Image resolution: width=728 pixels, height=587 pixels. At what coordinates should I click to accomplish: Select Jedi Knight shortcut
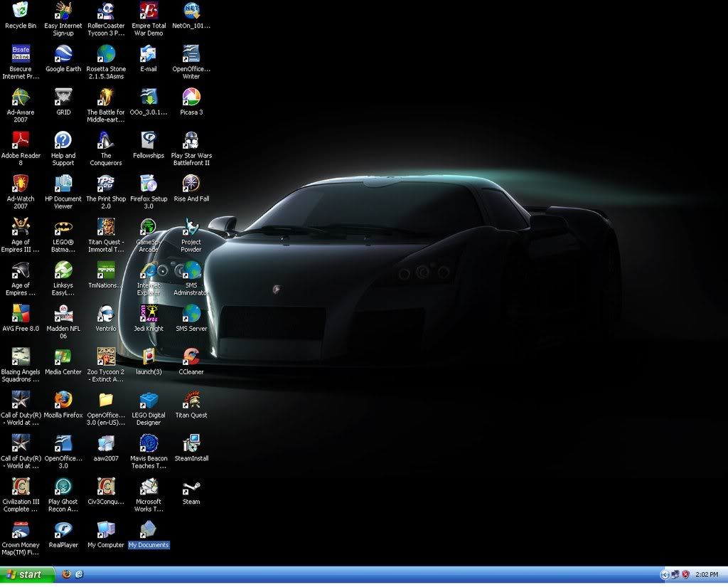(x=149, y=313)
